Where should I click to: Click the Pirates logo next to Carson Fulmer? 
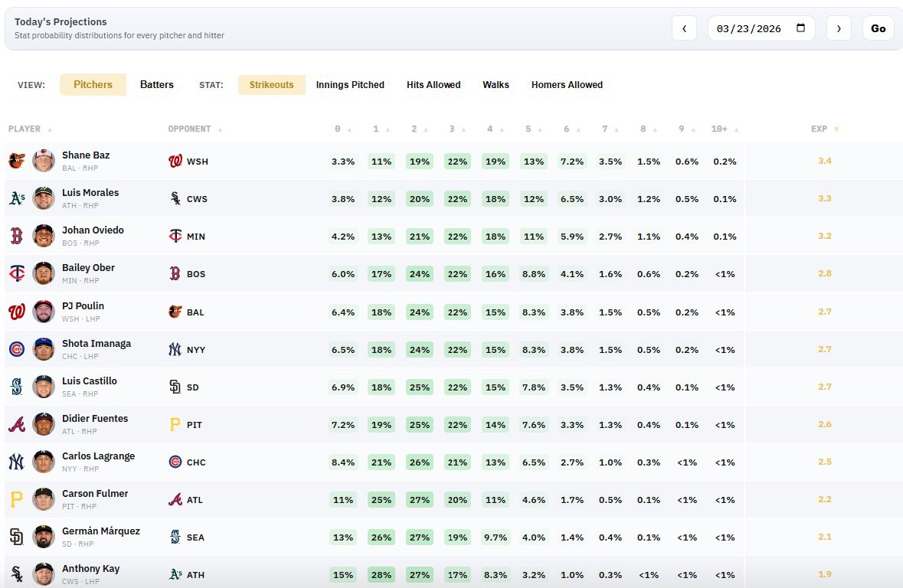[16, 500]
